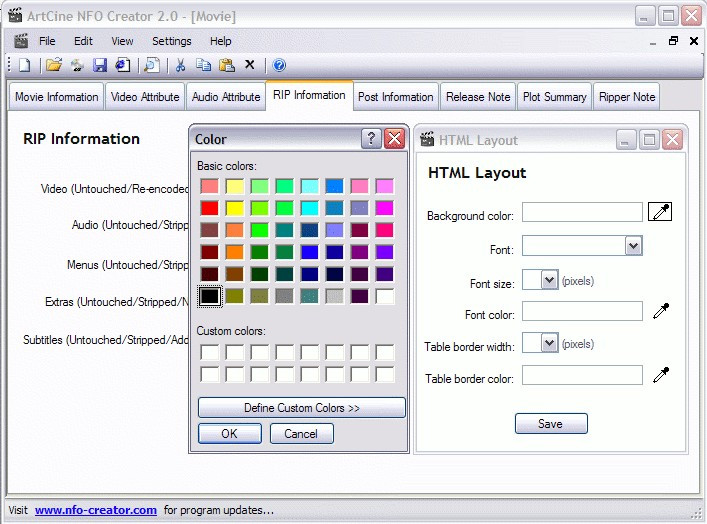Viewport: 707px width, 524px height.
Task: Go to the Plot Summary tab
Action: coord(555,97)
